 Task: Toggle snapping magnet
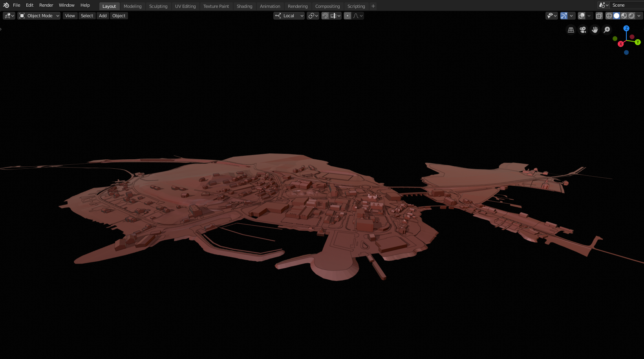click(325, 16)
